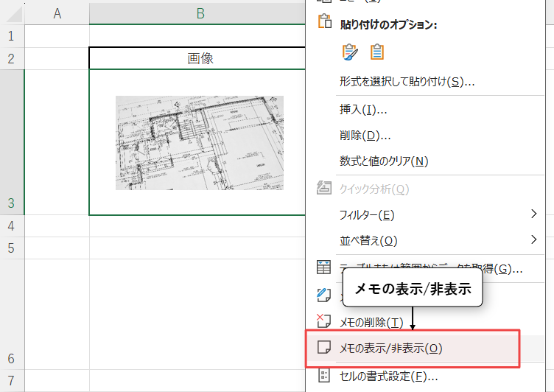Choose 数式と値のクリア(N) option
This screenshot has width=554, height=392.
(x=383, y=161)
